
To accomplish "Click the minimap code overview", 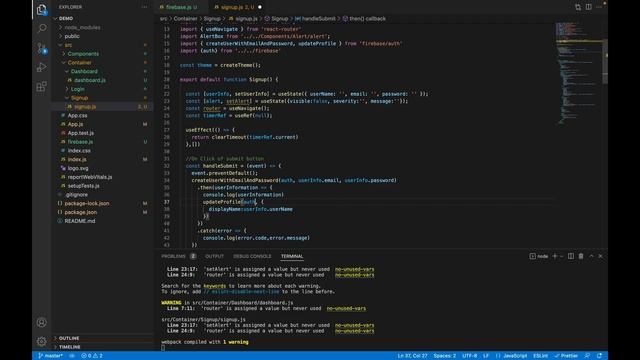I will 578,73.
